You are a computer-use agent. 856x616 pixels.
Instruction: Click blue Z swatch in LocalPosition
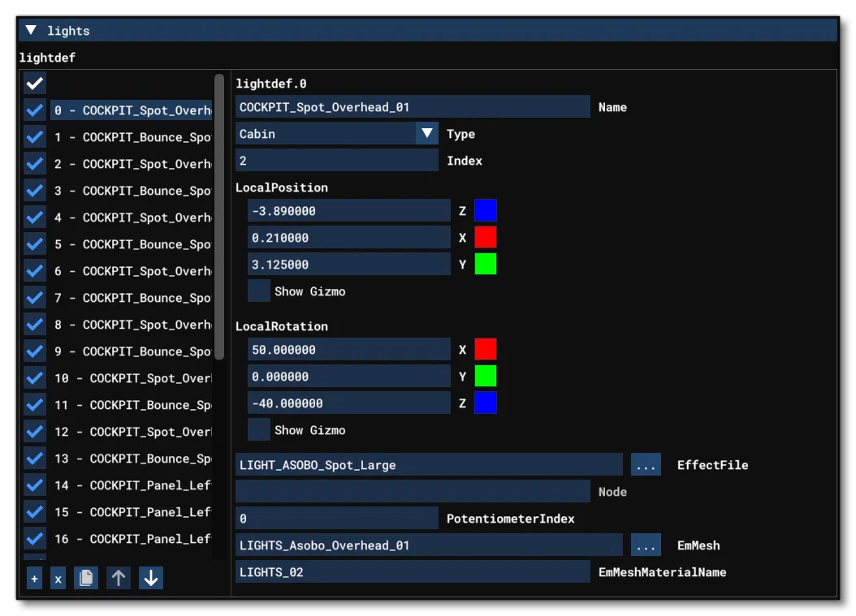point(486,210)
